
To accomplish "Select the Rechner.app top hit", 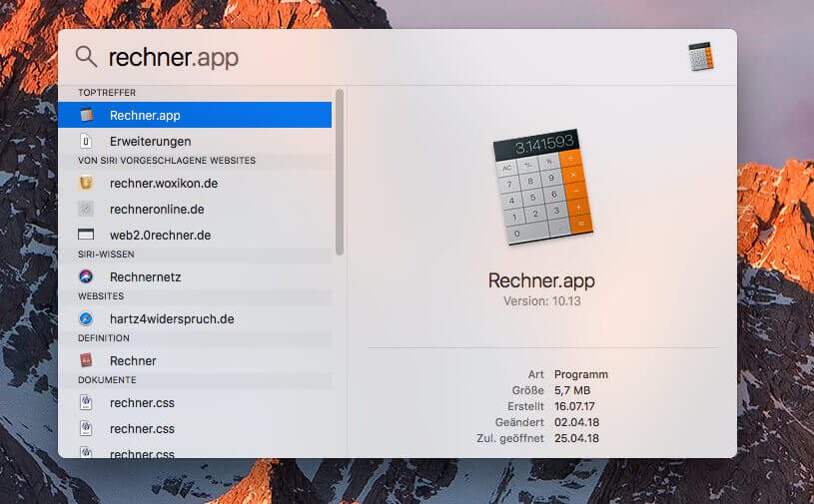I will tap(195, 115).
